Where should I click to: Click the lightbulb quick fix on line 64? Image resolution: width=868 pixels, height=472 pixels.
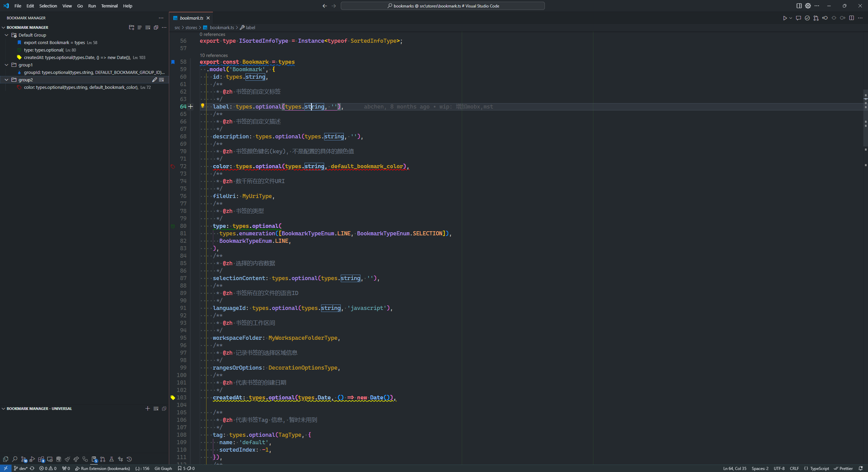(202, 106)
